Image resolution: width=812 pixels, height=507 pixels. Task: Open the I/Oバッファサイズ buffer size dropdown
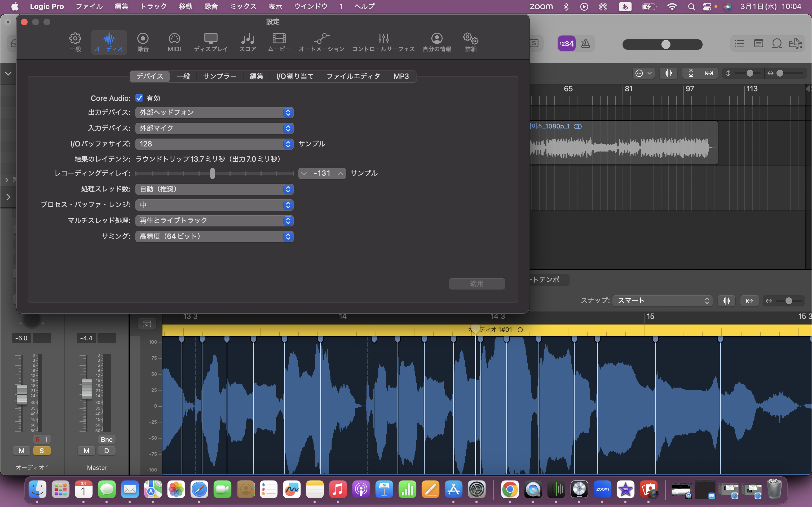click(214, 144)
